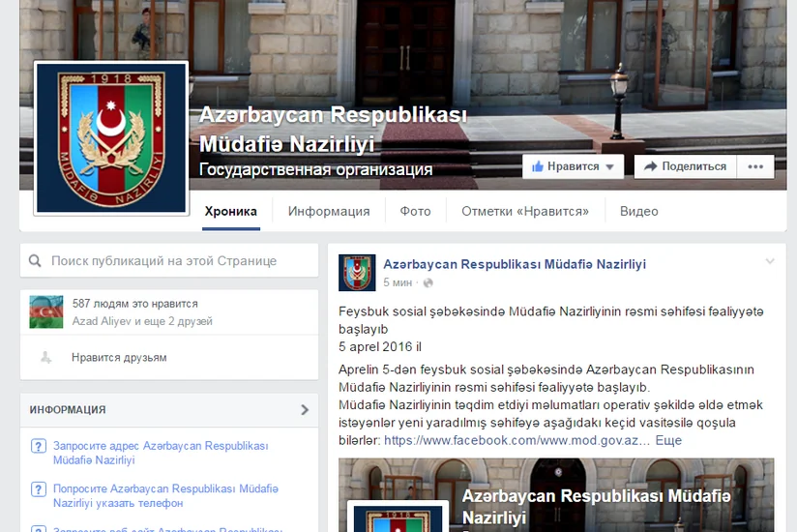Click the ИНФОРМАЦИЯ section header
Image resolution: width=797 pixels, height=532 pixels.
click(x=169, y=409)
